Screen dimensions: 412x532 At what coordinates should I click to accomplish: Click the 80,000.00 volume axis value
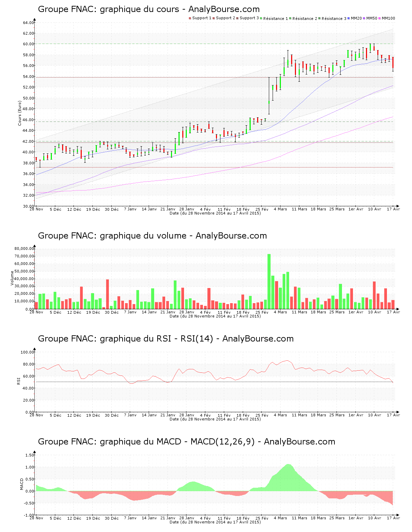pyautogui.click(x=24, y=248)
